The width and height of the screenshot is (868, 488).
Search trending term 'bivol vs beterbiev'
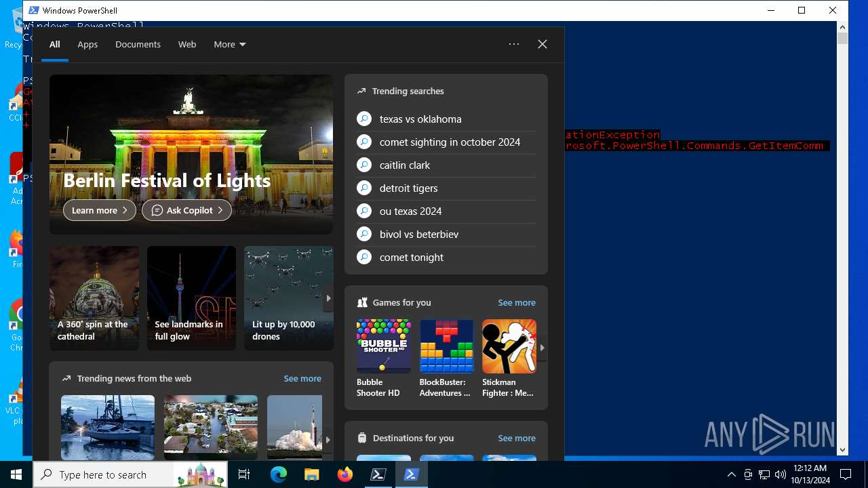tap(446, 234)
